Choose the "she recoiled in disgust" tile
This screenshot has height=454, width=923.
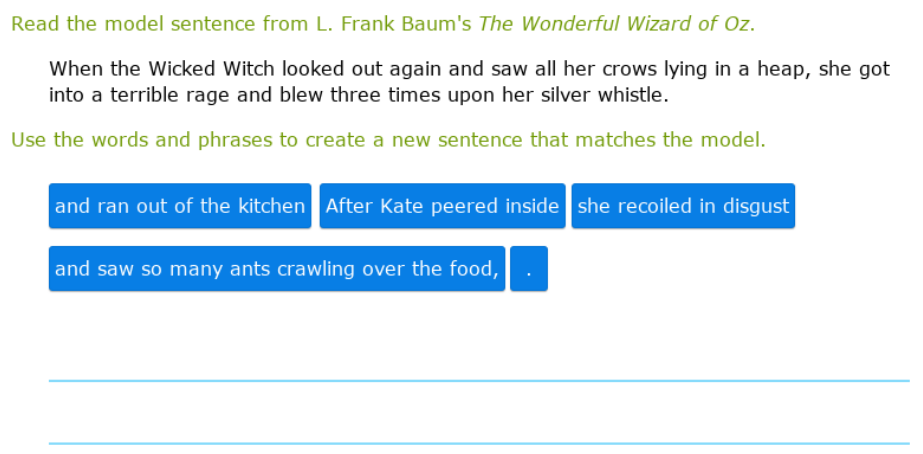click(x=683, y=206)
